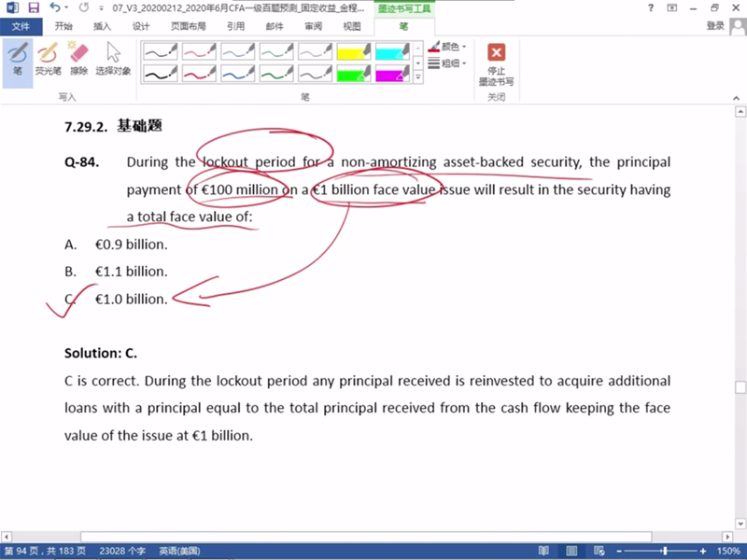Select the 荧光笔 highlighter tool
The image size is (747, 560).
[x=48, y=58]
